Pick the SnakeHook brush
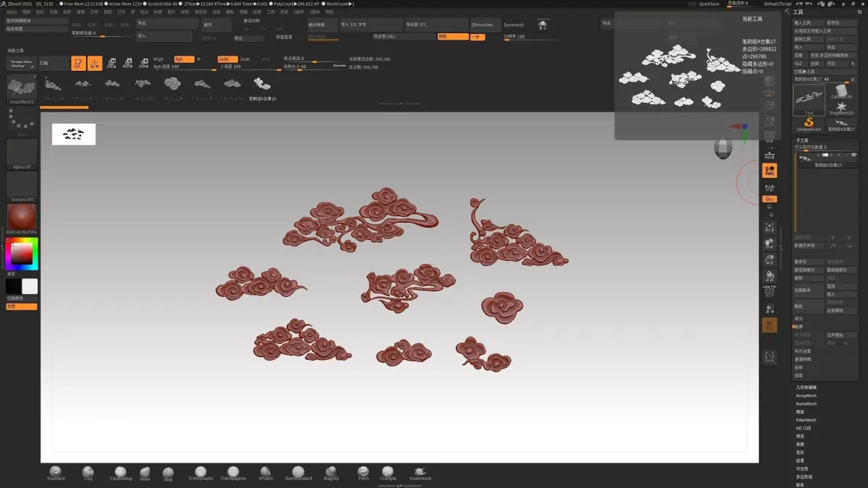 420,474
